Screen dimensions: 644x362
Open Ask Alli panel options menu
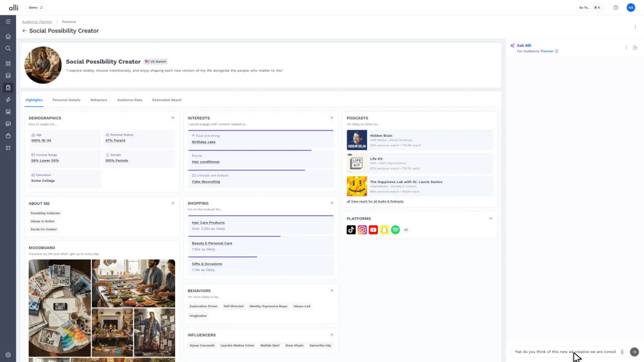click(626, 47)
